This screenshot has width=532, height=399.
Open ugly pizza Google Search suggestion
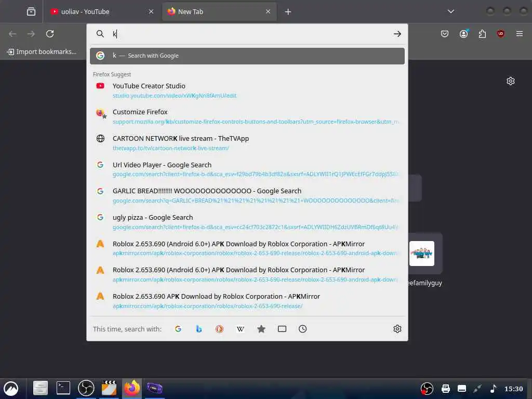247,222
